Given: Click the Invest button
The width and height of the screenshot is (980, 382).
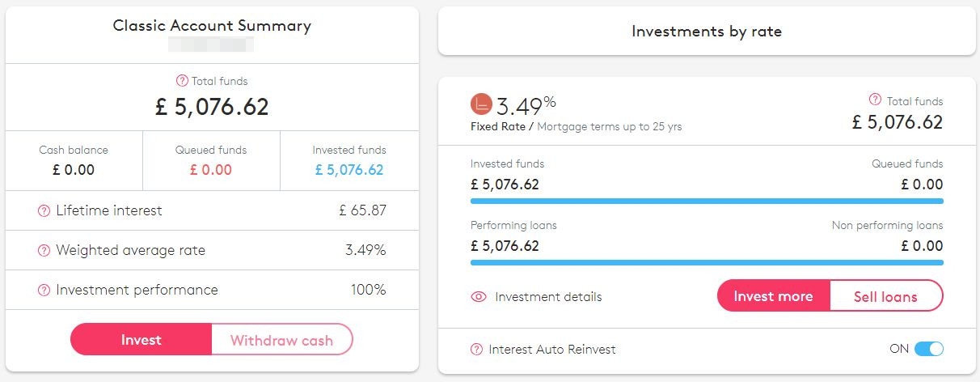Looking at the screenshot, I should (142, 340).
